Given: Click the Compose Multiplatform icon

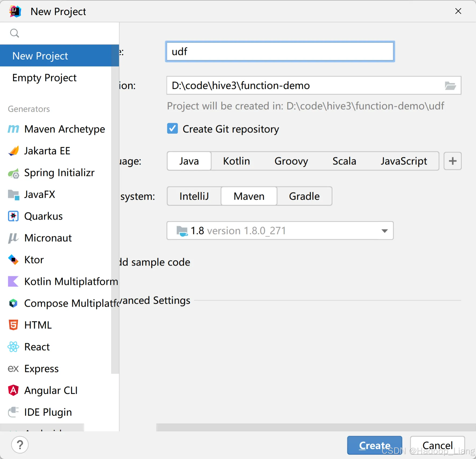Looking at the screenshot, I should click(x=13, y=303).
